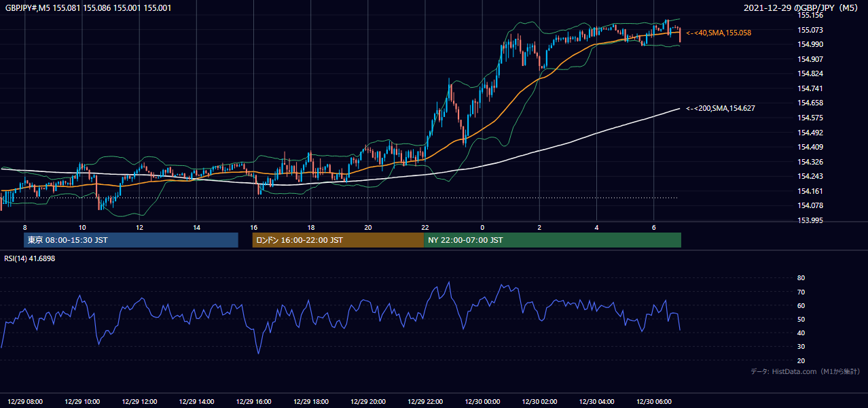
Task: Click price axis label 154.575
Action: click(x=811, y=118)
